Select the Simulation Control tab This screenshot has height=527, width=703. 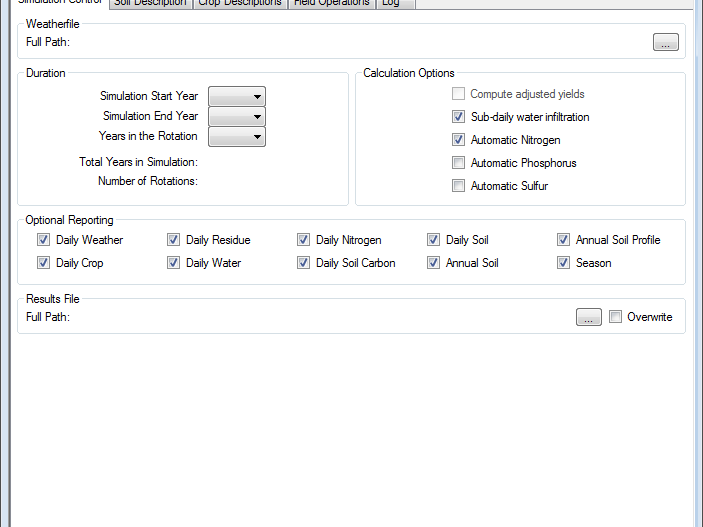click(x=60, y=3)
